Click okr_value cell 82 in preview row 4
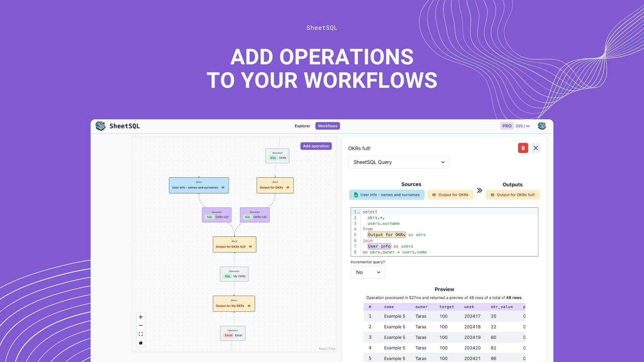Image resolution: width=644 pixels, height=362 pixels. tap(493, 348)
